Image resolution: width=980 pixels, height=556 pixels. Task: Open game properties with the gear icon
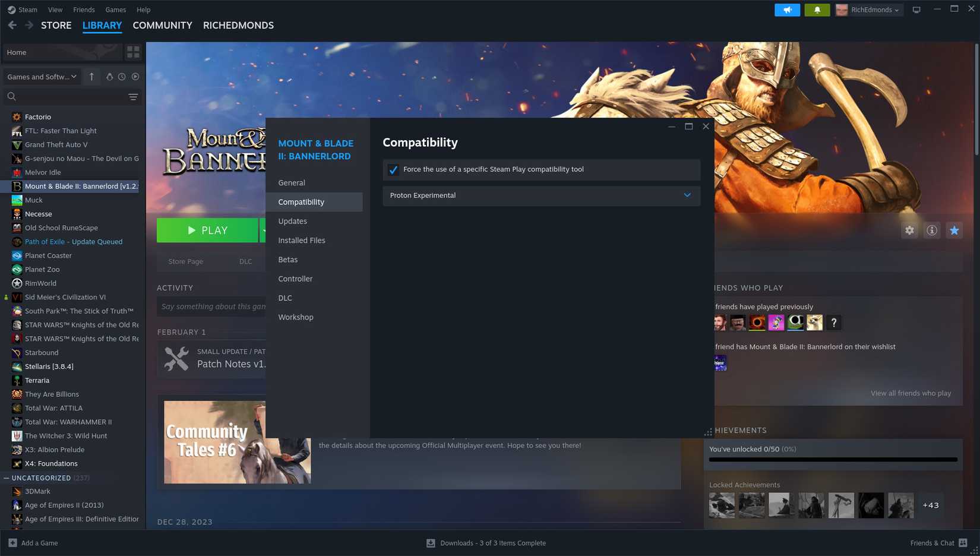909,230
